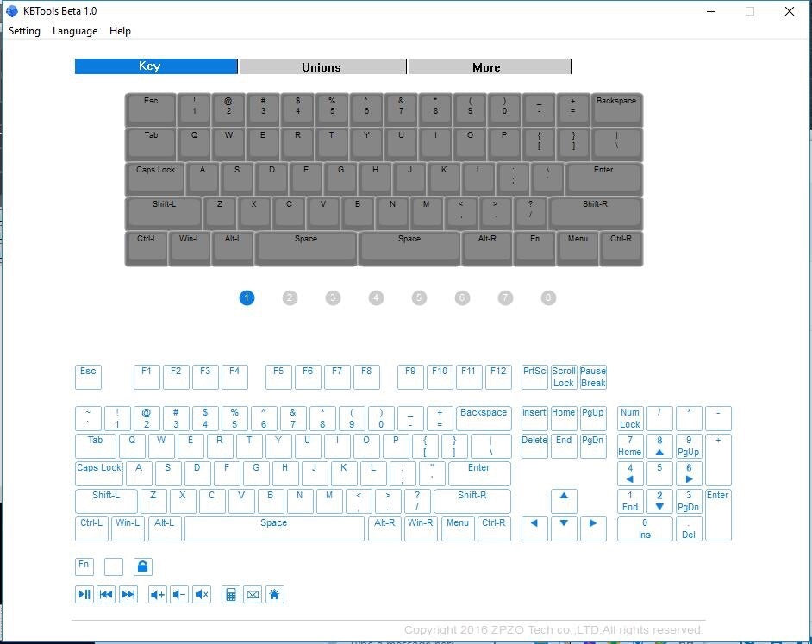Click the Volume Up icon
Screen dimensions: 812x644
[x=157, y=594]
